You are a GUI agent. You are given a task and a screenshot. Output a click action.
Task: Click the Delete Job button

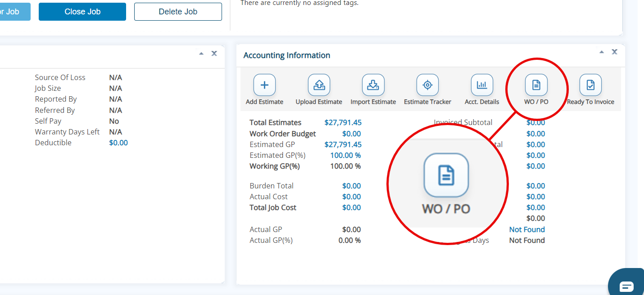click(x=178, y=12)
